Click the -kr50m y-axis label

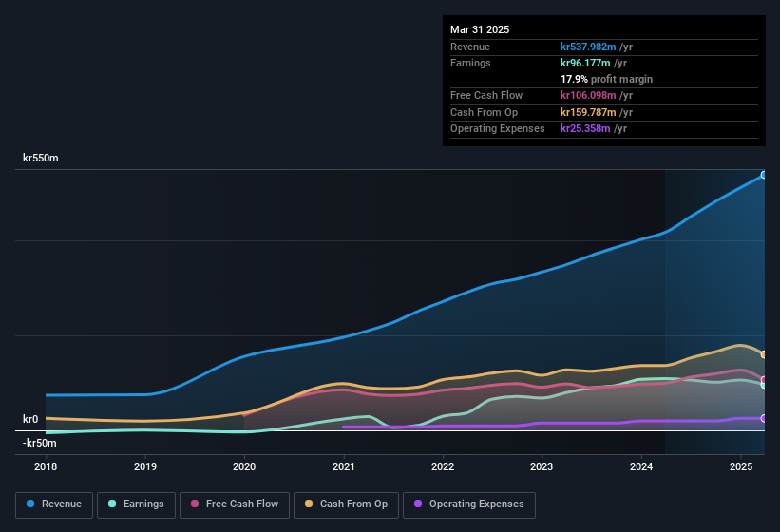(x=39, y=443)
